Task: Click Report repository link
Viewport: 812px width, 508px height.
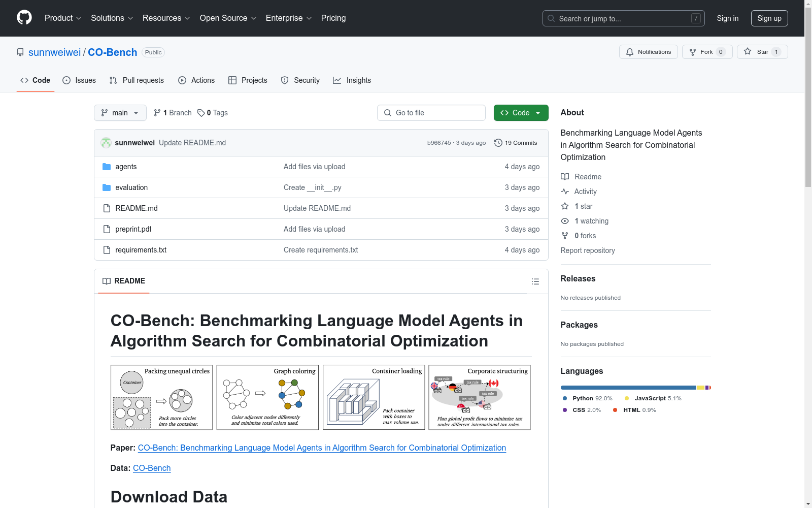Action: pos(588,250)
